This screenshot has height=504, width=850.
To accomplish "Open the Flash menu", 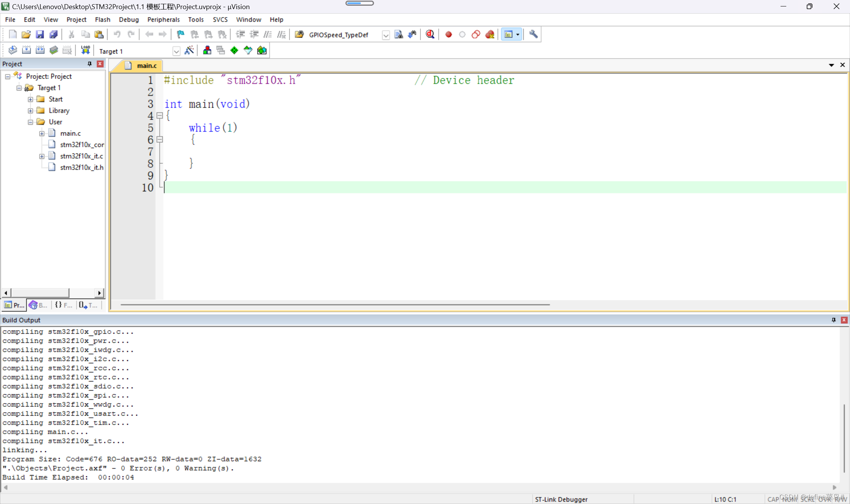I will 102,19.
